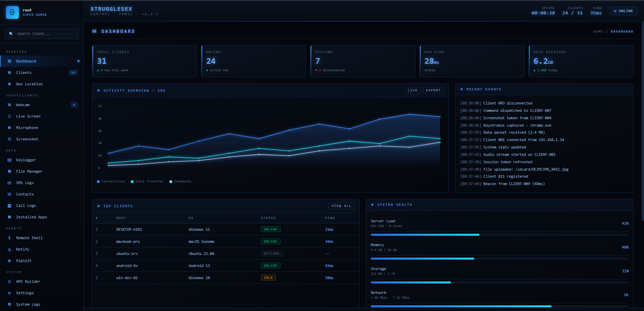Click VIEW ALL in Top Clients
The height and width of the screenshot is (311, 644).
click(x=341, y=206)
